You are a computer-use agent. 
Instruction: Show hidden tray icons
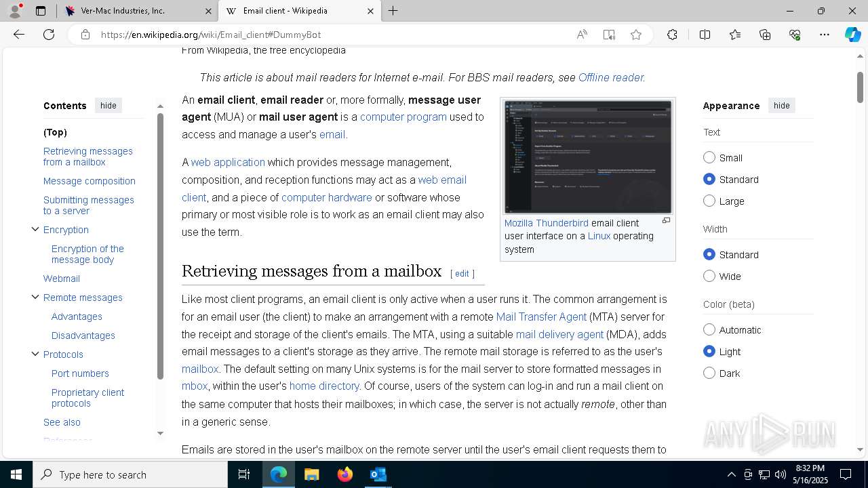pyautogui.click(x=731, y=474)
